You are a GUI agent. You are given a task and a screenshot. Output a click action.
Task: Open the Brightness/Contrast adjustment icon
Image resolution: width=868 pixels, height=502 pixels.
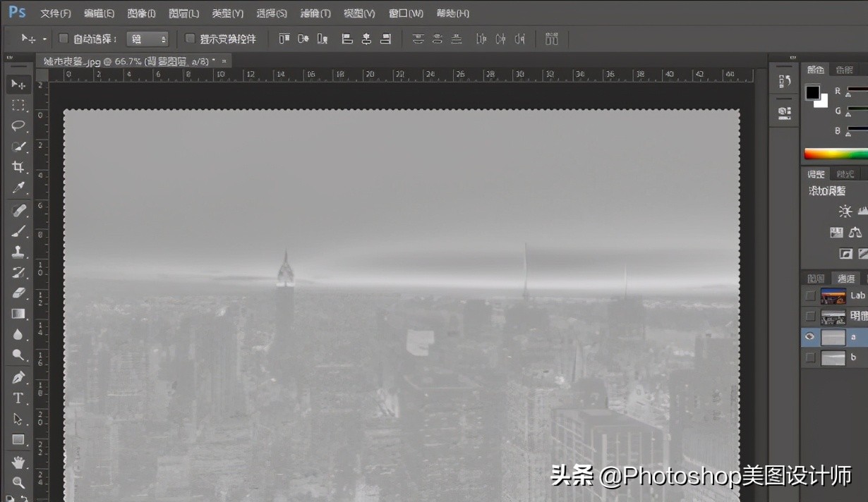844,210
